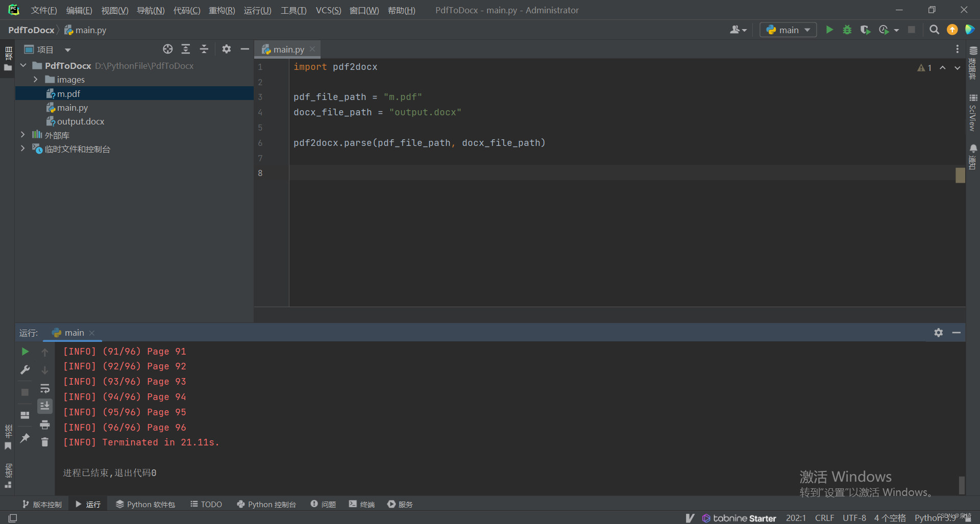Click the 202:1 cursor position
The height and width of the screenshot is (524, 980).
click(796, 518)
